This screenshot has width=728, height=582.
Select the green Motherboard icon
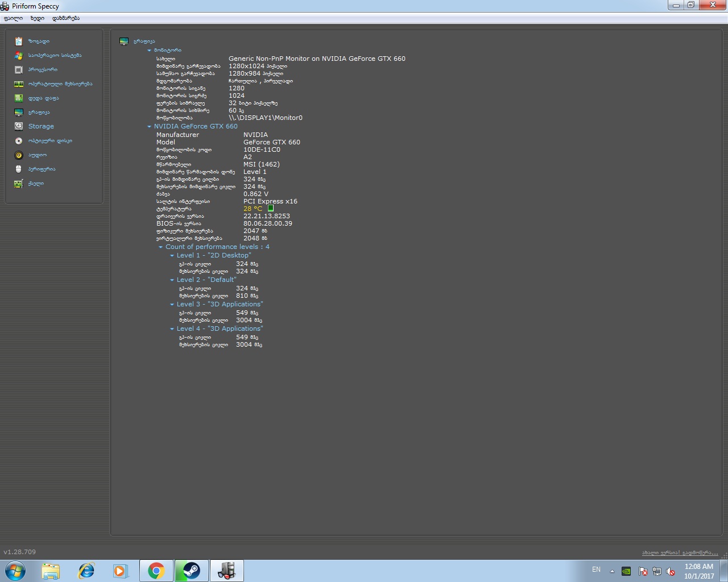click(19, 98)
